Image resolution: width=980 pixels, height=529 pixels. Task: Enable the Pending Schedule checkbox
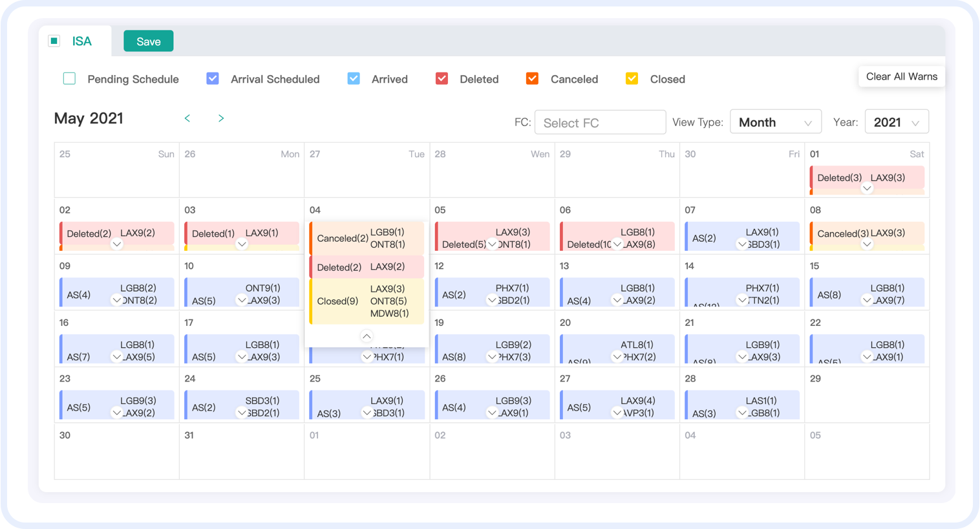click(70, 79)
